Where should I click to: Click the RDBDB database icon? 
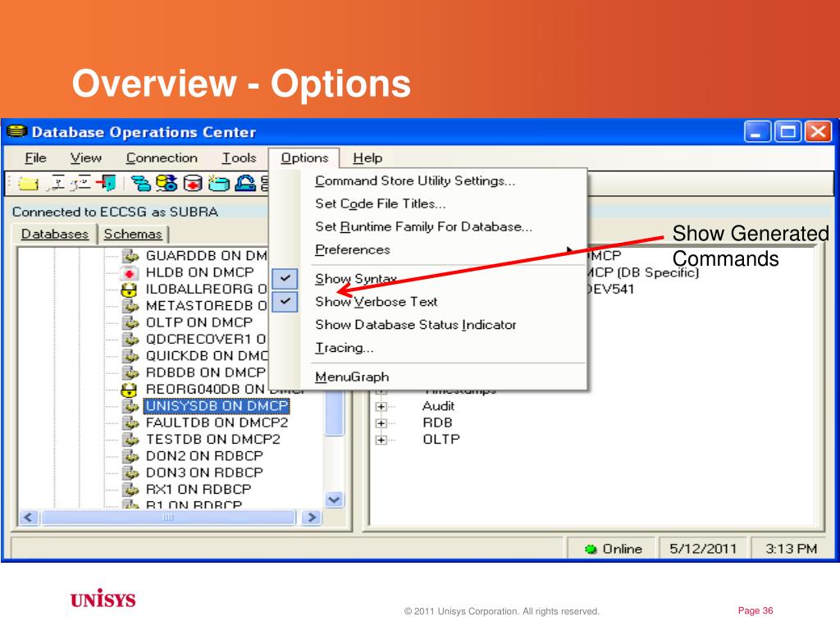click(130, 372)
